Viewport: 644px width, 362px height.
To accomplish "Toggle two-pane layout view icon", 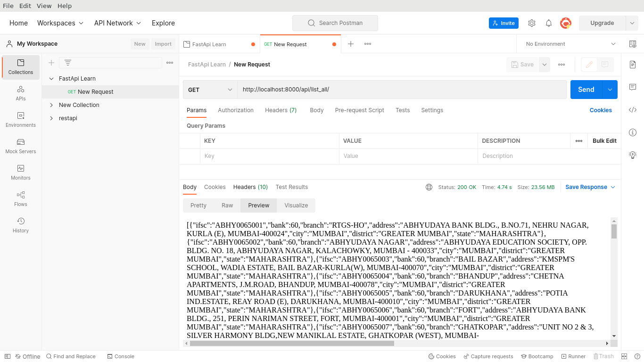I will click(x=624, y=356).
